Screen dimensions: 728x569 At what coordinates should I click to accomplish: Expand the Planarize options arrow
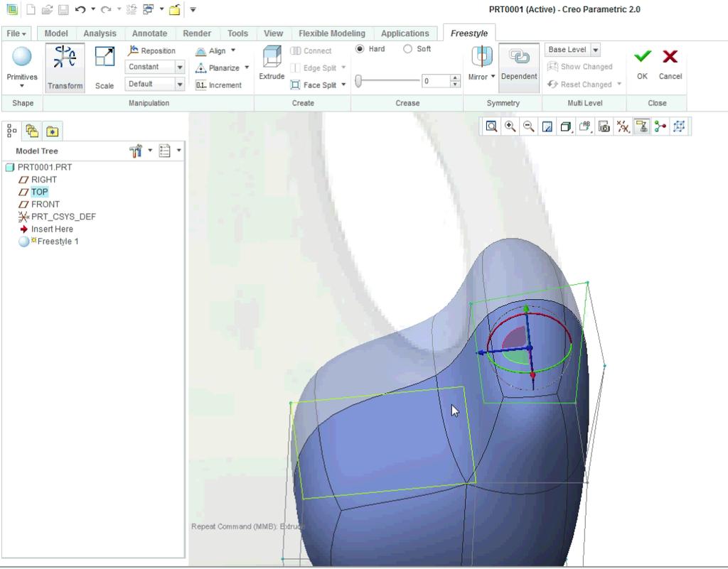click(247, 67)
